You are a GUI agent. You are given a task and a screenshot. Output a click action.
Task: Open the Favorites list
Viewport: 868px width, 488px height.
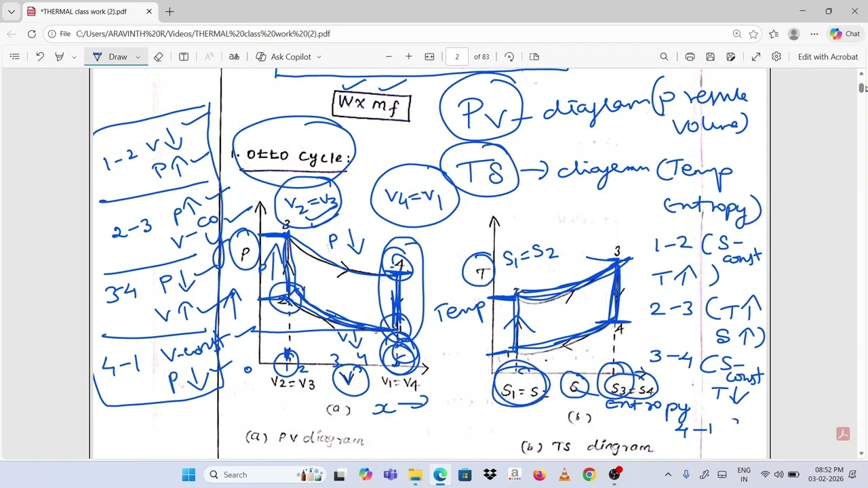pos(774,34)
